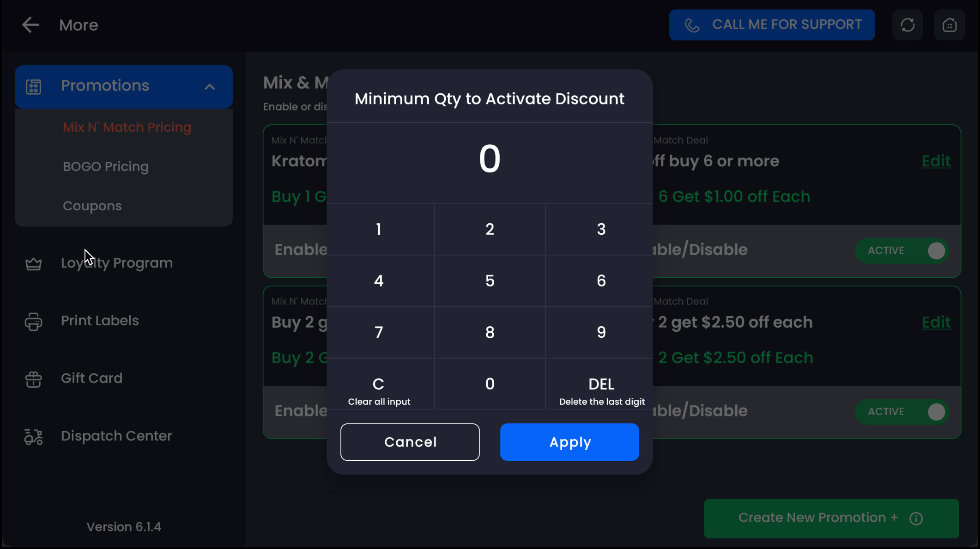Screen dimensions: 980x549
Task: Open Mix N' Match Pricing item
Action: click(x=127, y=127)
